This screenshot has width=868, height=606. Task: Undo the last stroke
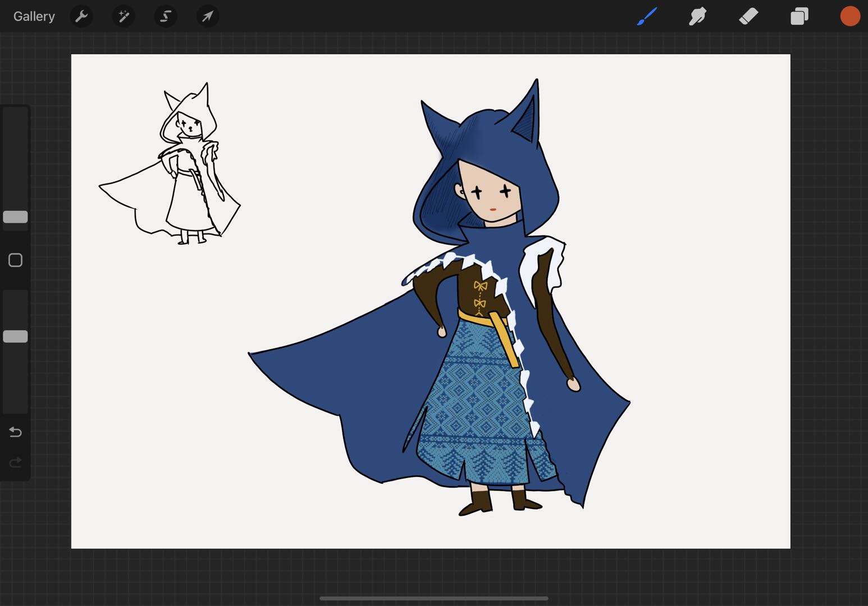[15, 432]
